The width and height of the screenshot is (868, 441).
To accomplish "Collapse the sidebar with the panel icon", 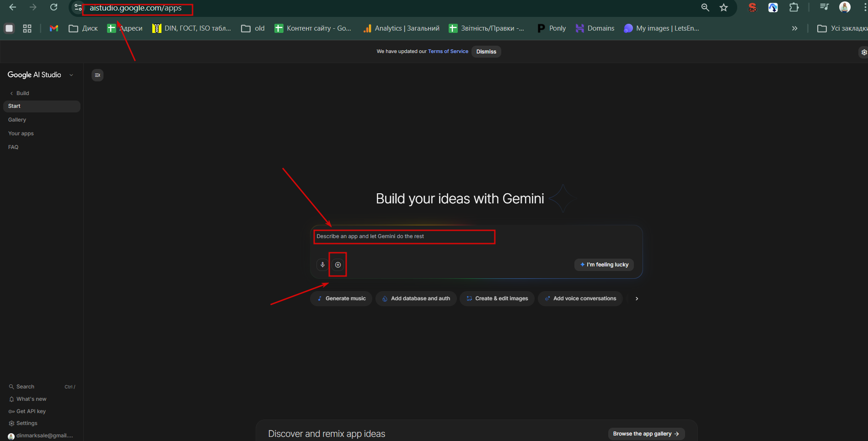I will pos(97,75).
